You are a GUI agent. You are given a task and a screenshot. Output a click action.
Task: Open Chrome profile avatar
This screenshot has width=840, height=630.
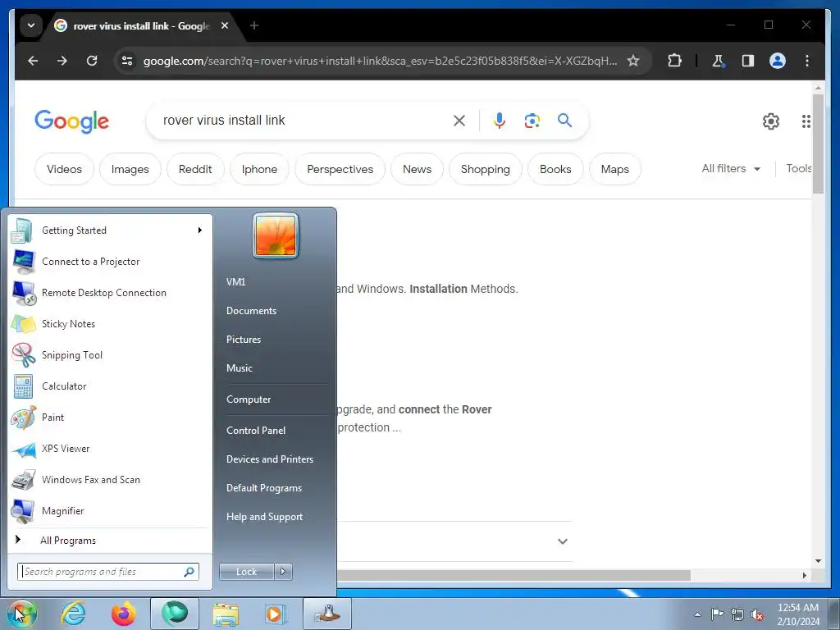tap(778, 61)
